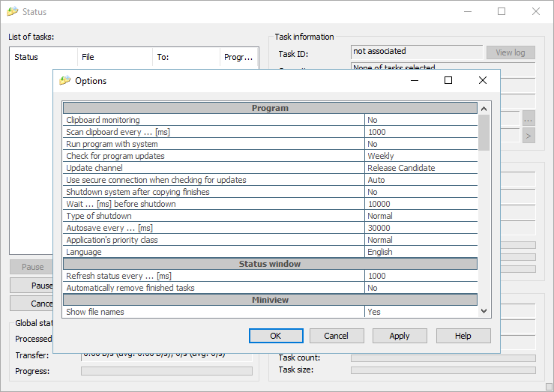
Task: Edit Scan clipboard interval value 1000
Action: pyautogui.click(x=421, y=132)
